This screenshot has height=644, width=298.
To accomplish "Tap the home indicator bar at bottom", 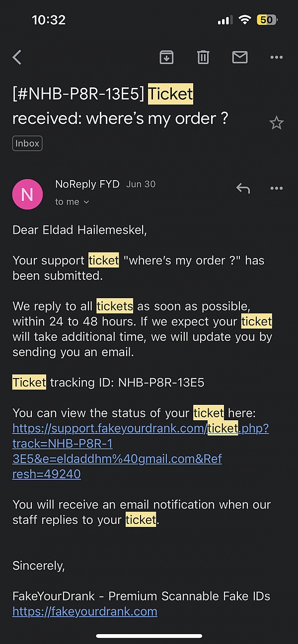I will 149,636.
